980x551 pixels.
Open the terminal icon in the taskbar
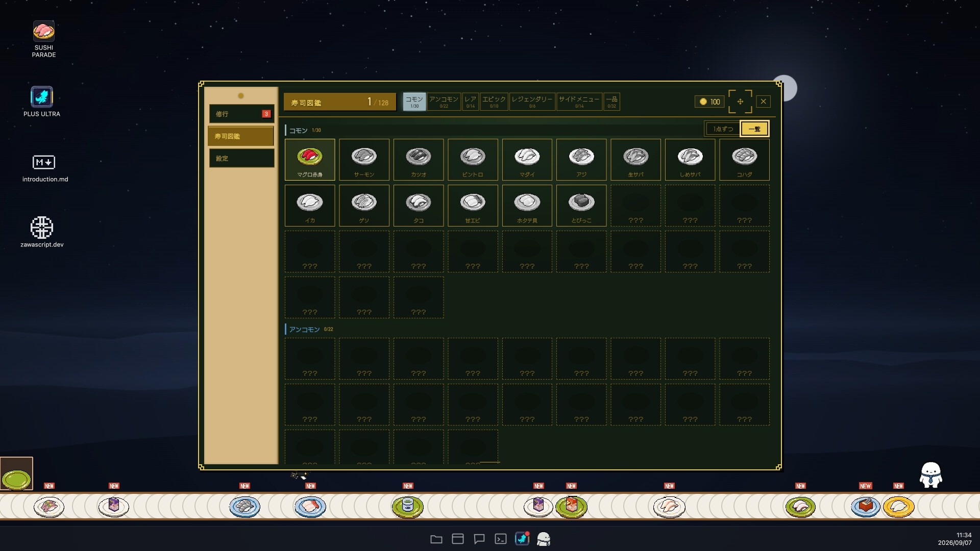click(501, 539)
